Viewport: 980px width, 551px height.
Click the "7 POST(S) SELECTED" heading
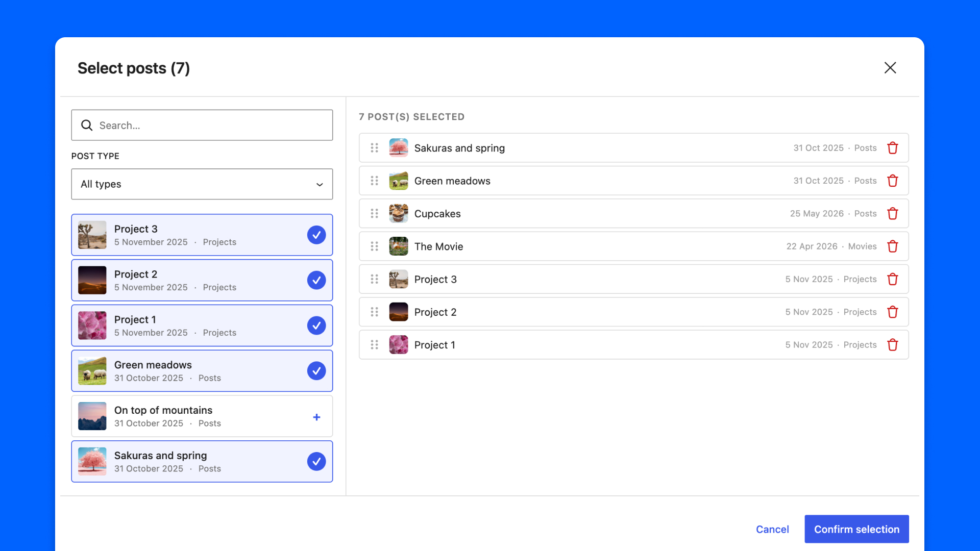[x=411, y=117]
